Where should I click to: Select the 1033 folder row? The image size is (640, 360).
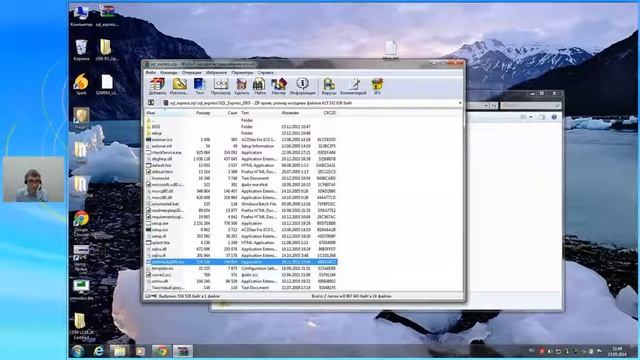coord(241,127)
